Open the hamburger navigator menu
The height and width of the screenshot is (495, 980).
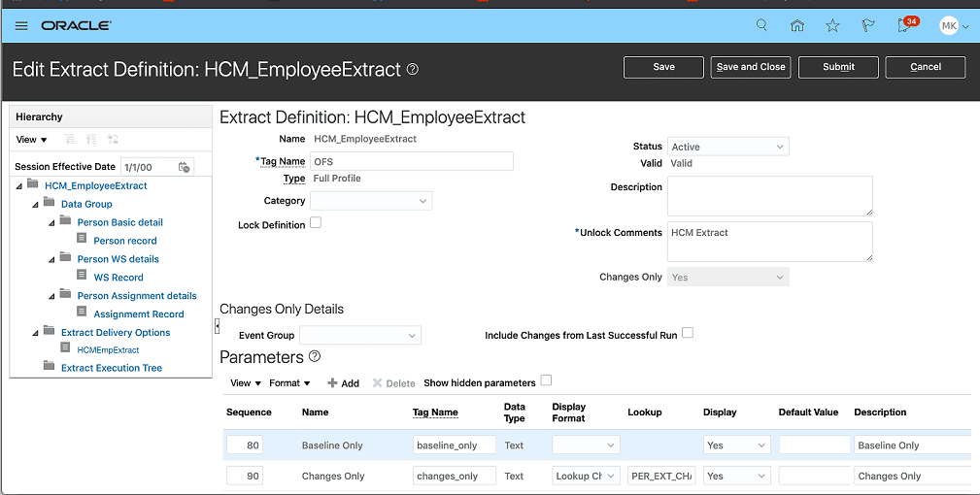(x=21, y=25)
